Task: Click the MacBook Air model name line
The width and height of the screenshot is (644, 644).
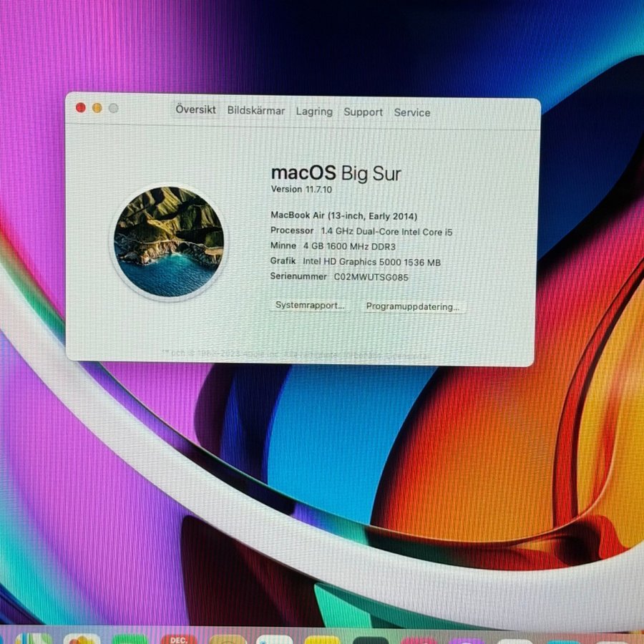Action: click(x=343, y=215)
